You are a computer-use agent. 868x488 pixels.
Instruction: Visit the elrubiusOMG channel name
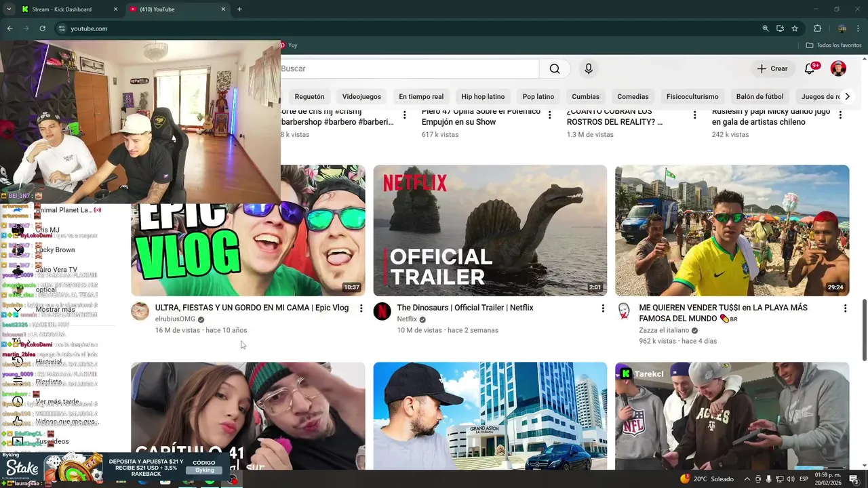[x=175, y=319]
